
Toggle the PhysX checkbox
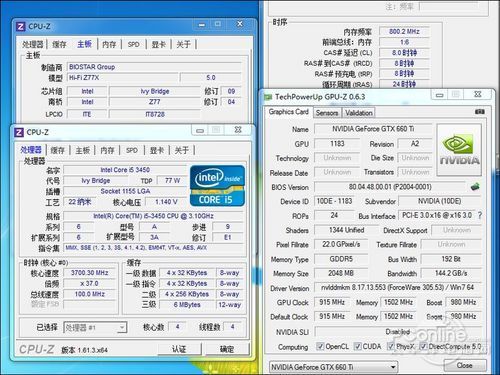pyautogui.click(x=391, y=346)
